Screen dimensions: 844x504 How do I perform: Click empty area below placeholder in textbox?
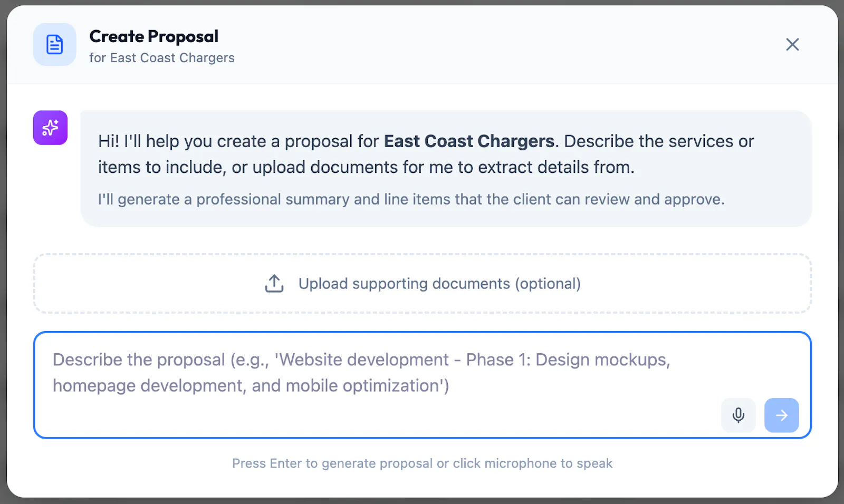point(369,416)
